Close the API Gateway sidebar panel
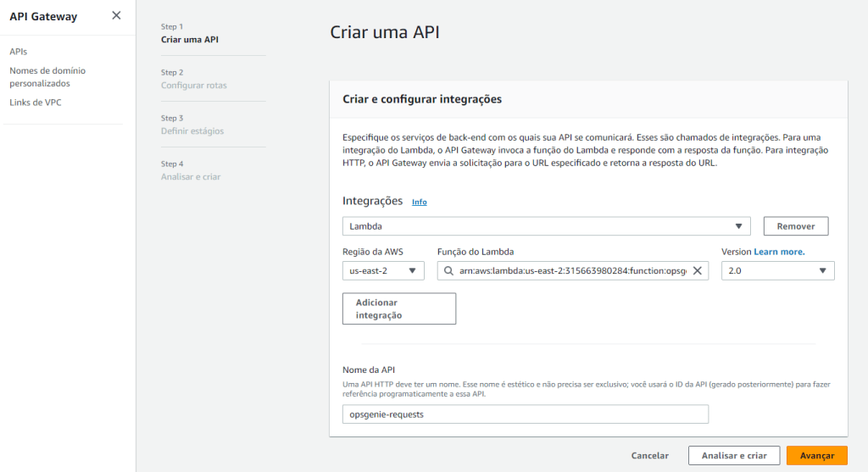Image resolution: width=868 pixels, height=472 pixels. 116,15
